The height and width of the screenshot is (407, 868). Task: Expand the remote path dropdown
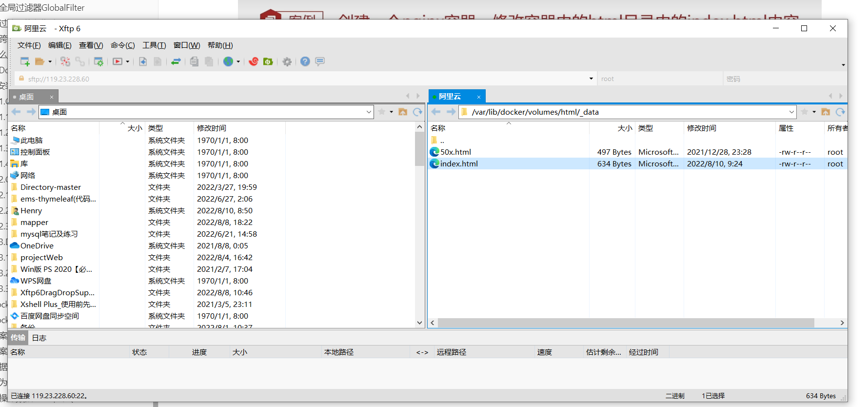tap(791, 112)
